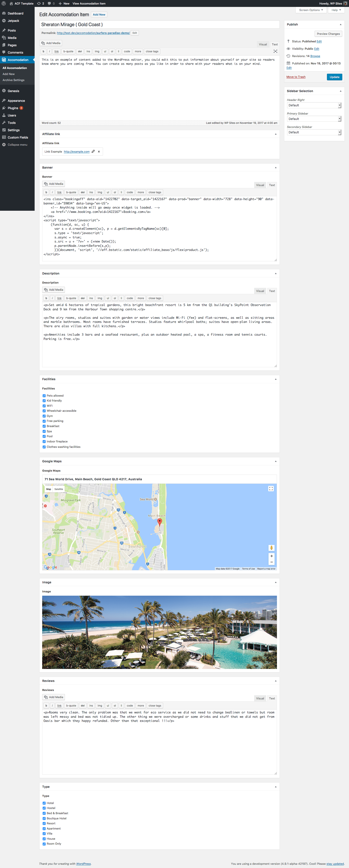Zoom in on the Google map
Screen dimensions: 349x868
(x=272, y=556)
